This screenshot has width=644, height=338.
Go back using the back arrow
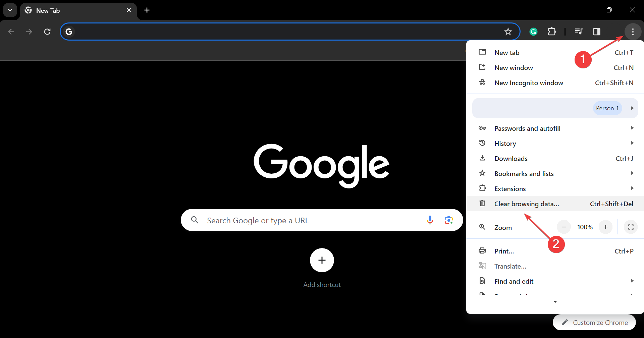(x=11, y=32)
